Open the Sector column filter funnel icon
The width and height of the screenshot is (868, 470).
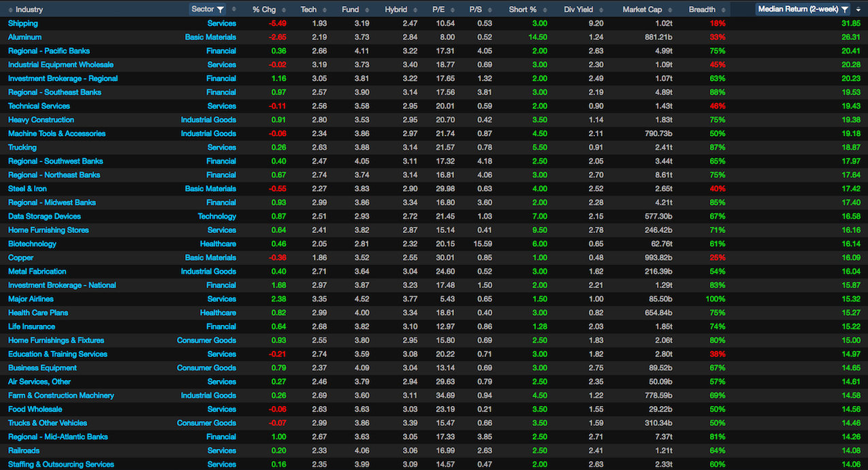point(220,10)
